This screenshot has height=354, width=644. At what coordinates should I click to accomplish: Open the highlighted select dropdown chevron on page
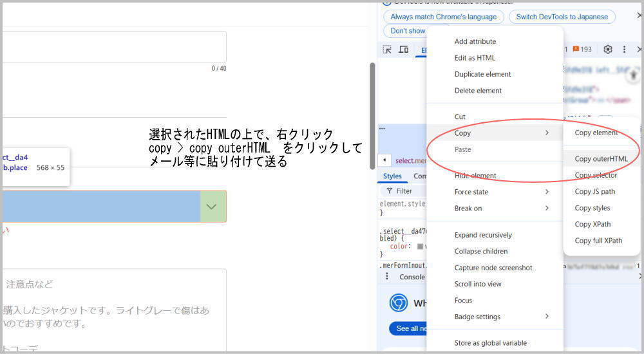coord(211,207)
